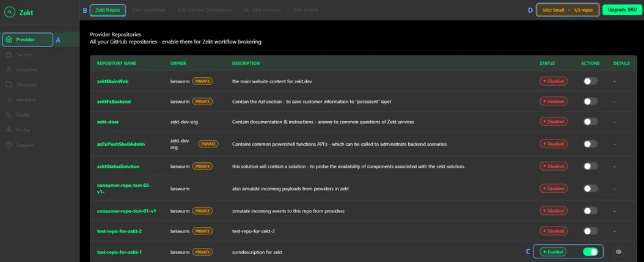
Task: Open Support via the help icon
Action: coord(9,145)
